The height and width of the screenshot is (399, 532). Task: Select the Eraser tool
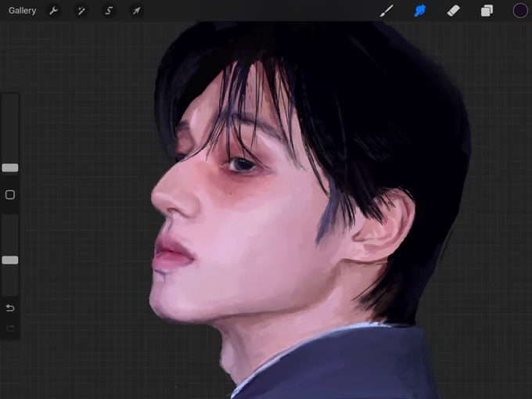(453, 10)
